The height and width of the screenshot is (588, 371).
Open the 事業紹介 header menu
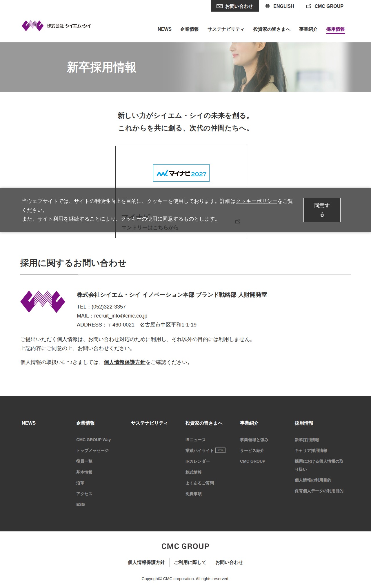tap(308, 29)
